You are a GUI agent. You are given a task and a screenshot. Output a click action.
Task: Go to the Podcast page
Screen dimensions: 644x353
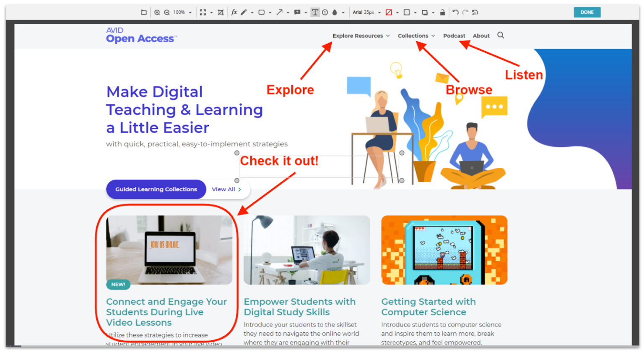click(x=454, y=36)
